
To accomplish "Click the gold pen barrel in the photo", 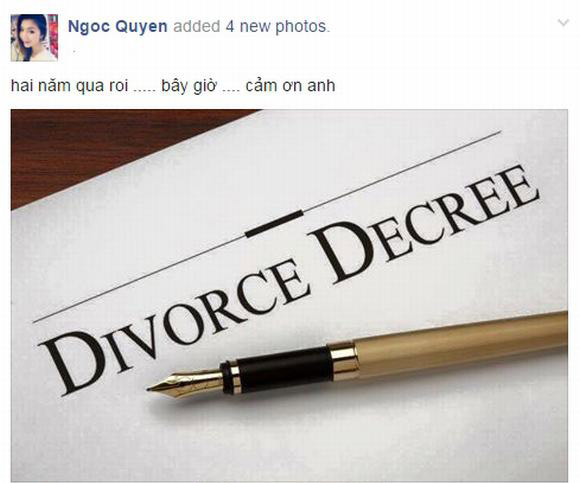I will click(462, 342).
